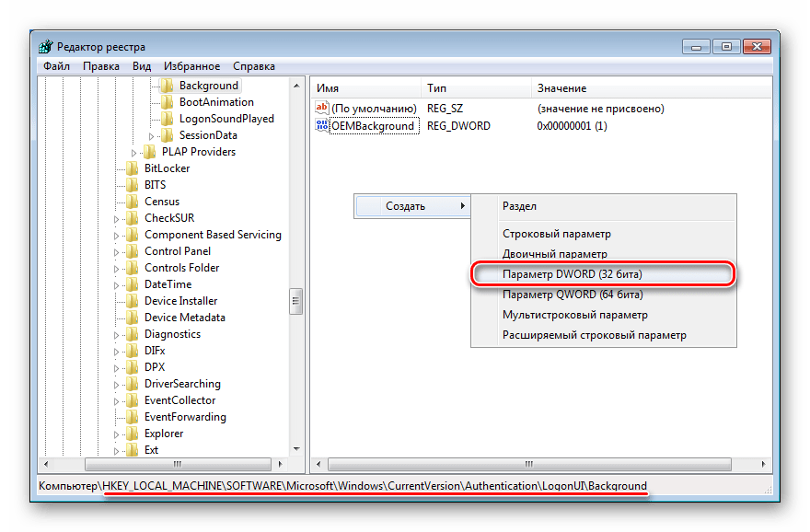Choose Параметр QWORD (64 бита) entry
Viewport: 810px width, 532px height.
point(603,295)
